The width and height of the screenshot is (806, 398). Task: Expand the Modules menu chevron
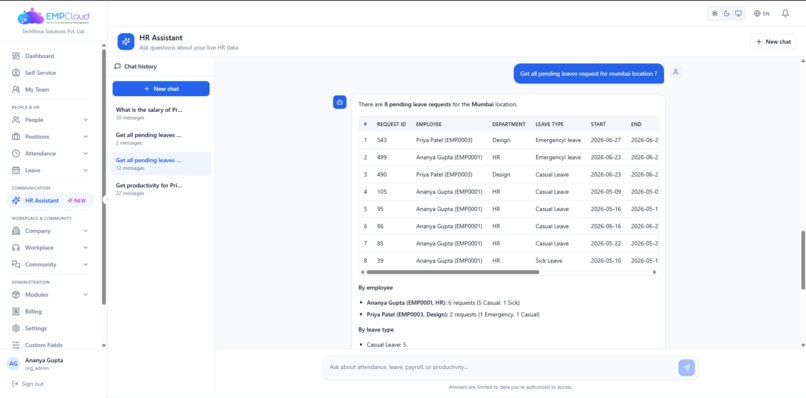(85, 295)
